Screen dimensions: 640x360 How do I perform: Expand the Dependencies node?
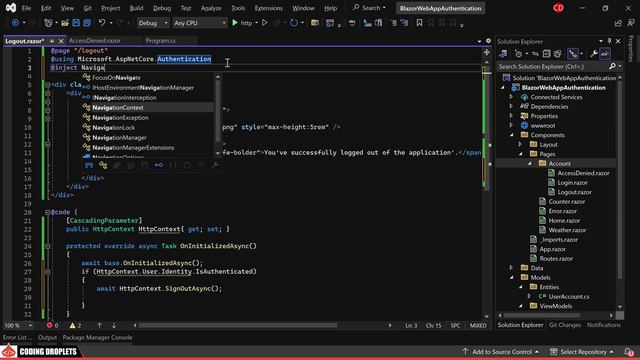tap(511, 107)
